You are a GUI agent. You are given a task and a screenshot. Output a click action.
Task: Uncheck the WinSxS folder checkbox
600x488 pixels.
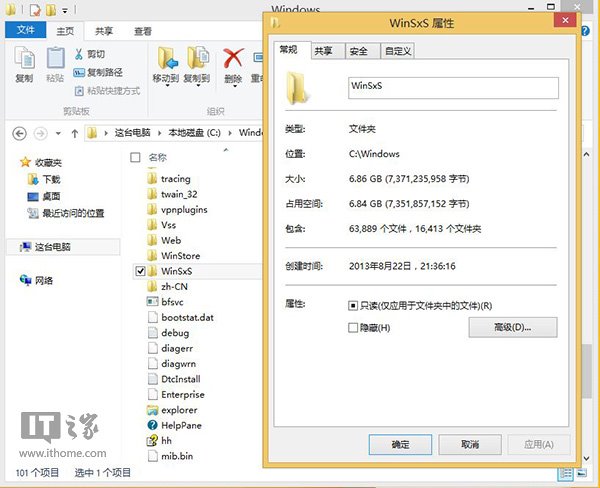point(140,271)
